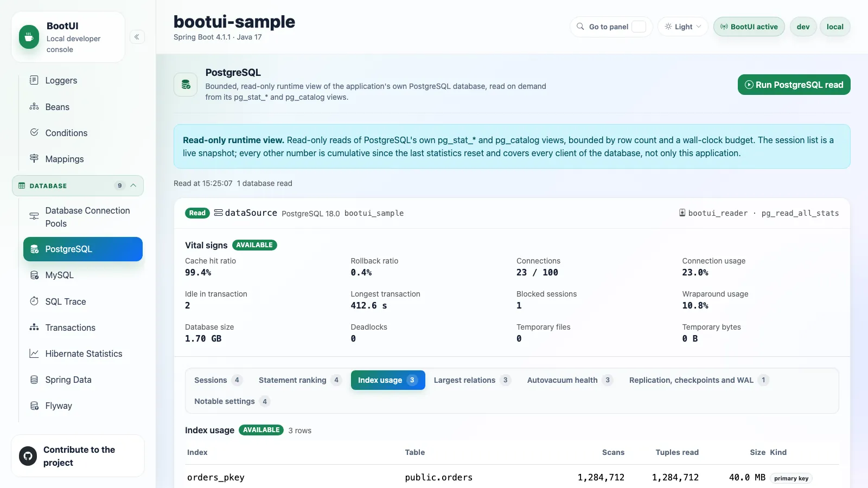Open Hibernate Statistics in the sidebar
Image resolution: width=868 pixels, height=488 pixels.
83,354
